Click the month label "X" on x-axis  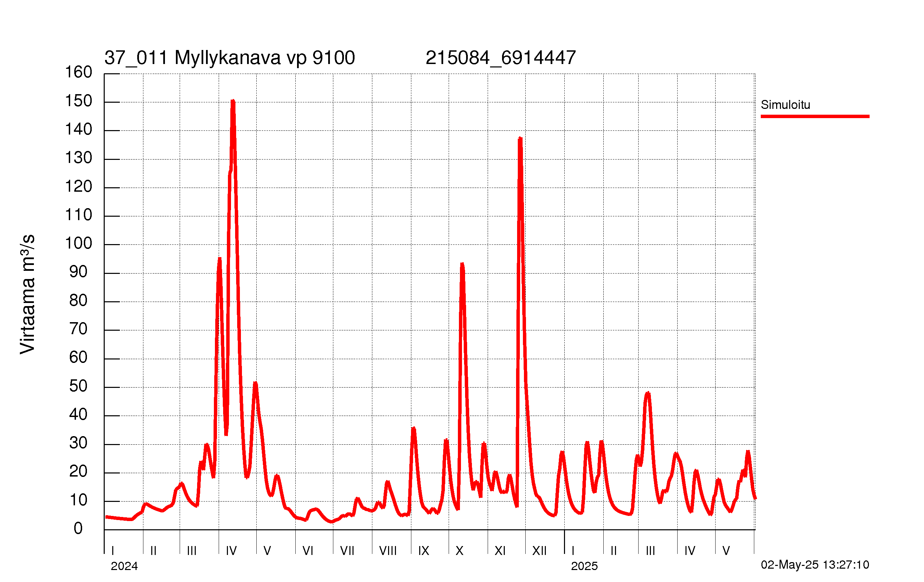click(460, 551)
